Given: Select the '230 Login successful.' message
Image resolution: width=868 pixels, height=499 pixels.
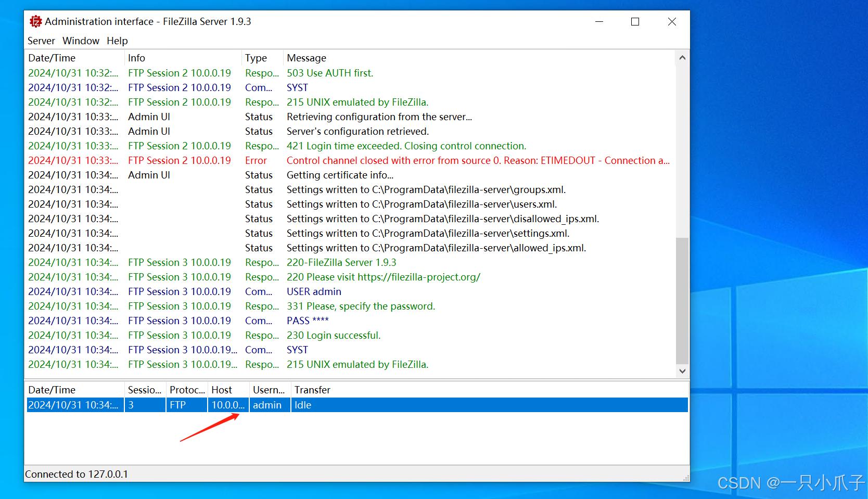Looking at the screenshot, I should [x=334, y=335].
